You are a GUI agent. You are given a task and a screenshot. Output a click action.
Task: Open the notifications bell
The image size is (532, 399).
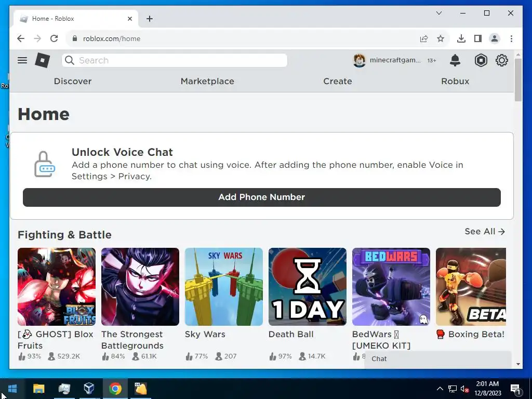(x=455, y=60)
